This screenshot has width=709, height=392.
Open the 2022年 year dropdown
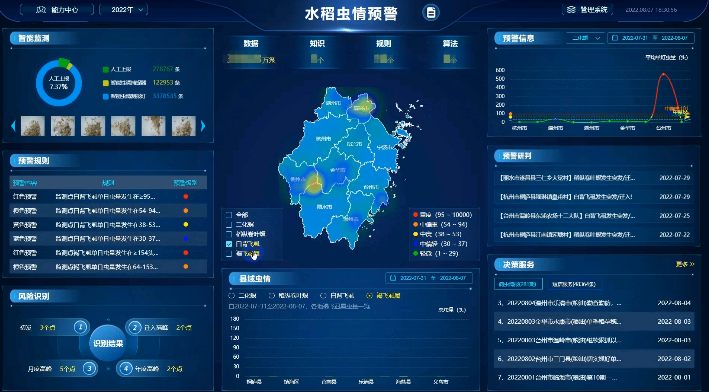click(x=123, y=9)
